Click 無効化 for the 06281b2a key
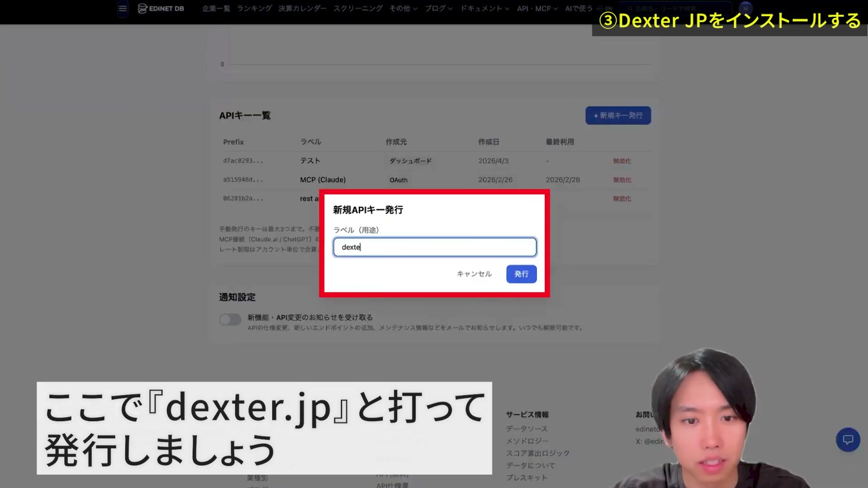This screenshot has width=868, height=488. (622, 199)
